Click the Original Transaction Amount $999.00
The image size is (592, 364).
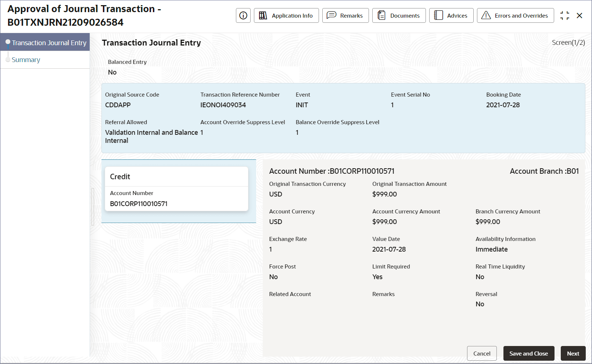tap(384, 194)
